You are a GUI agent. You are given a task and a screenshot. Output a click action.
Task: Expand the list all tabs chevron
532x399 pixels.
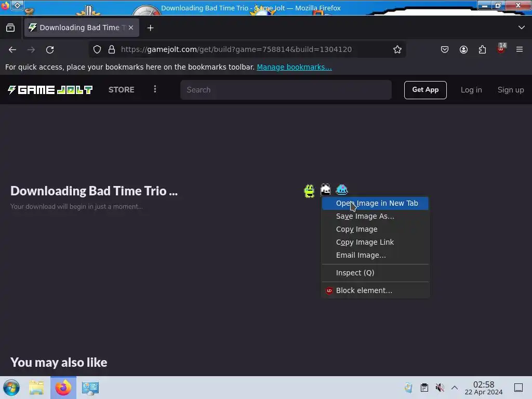coord(522,28)
